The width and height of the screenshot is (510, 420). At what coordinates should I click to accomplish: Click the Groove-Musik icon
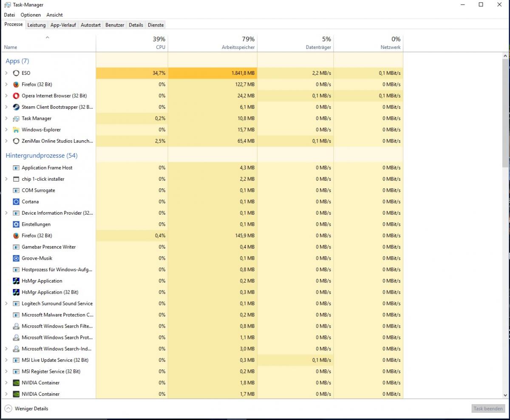pos(16,258)
